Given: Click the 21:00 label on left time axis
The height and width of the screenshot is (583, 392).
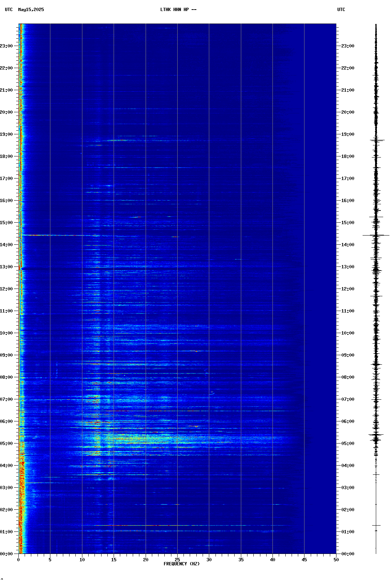Looking at the screenshot, I should [6, 90].
